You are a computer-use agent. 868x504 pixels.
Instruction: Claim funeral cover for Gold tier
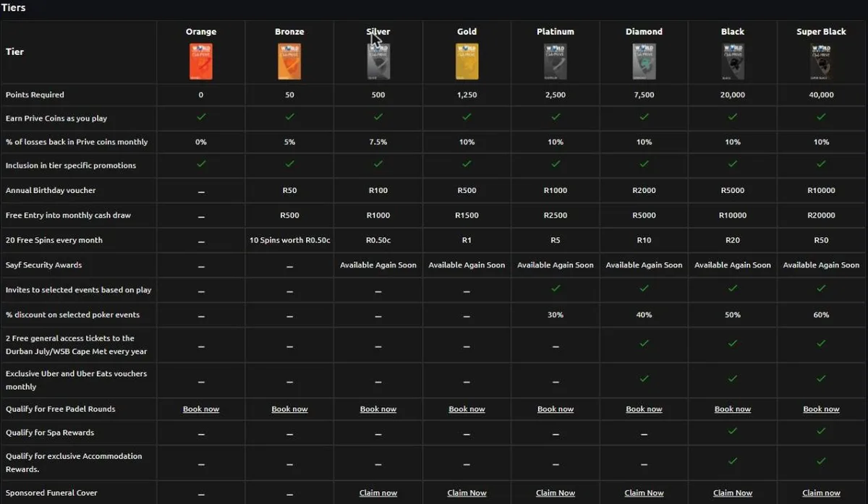467,493
